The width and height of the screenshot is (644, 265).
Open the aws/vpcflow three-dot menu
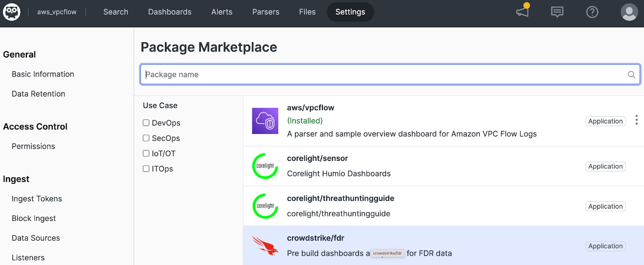[636, 120]
